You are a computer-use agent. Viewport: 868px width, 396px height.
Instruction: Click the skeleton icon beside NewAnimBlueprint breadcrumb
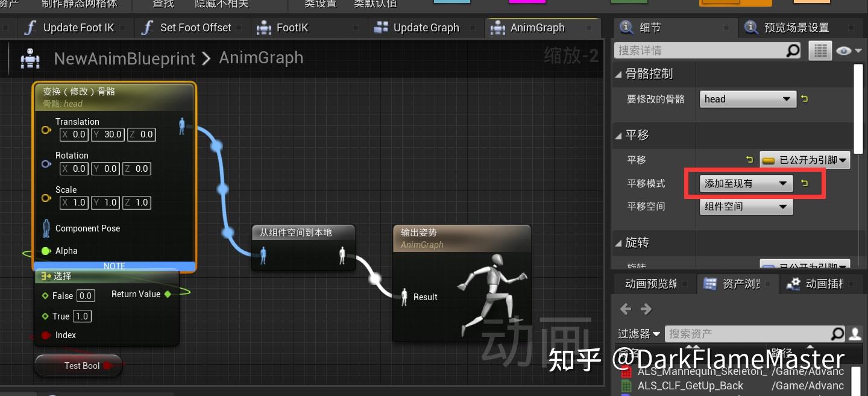tap(30, 58)
